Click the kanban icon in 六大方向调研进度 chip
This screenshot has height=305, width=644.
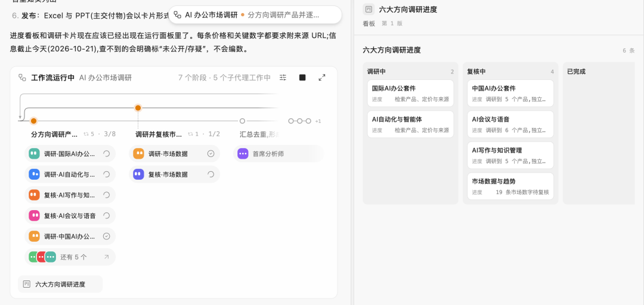(27, 284)
